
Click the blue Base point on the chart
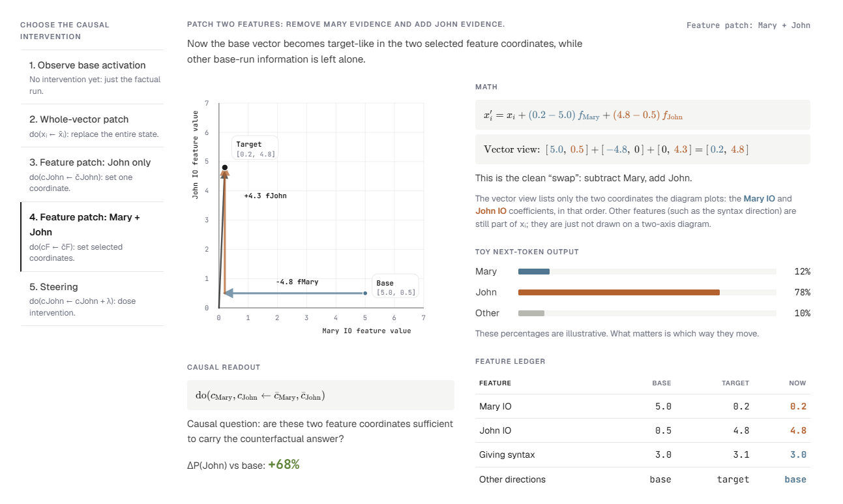tap(365, 293)
